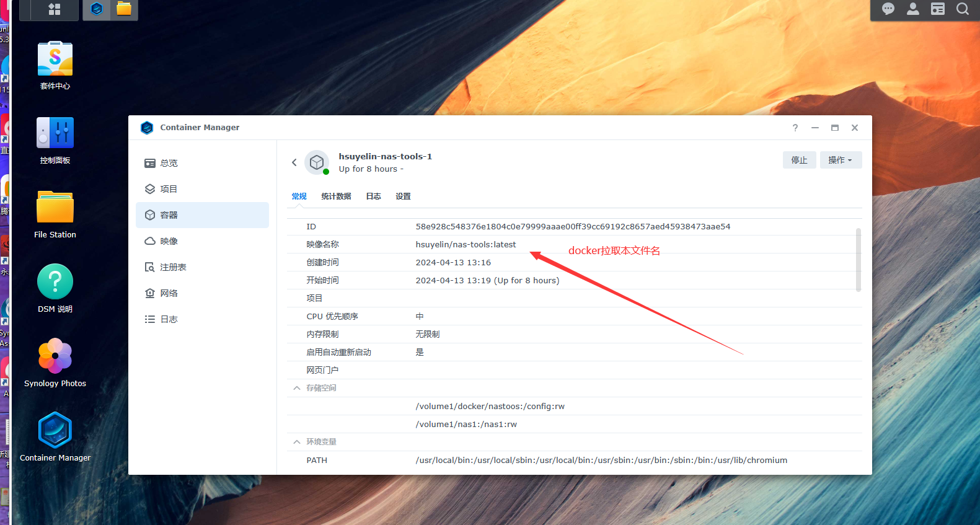Click the detail panel vertical scrollbar
This screenshot has height=525, width=980.
(859, 260)
